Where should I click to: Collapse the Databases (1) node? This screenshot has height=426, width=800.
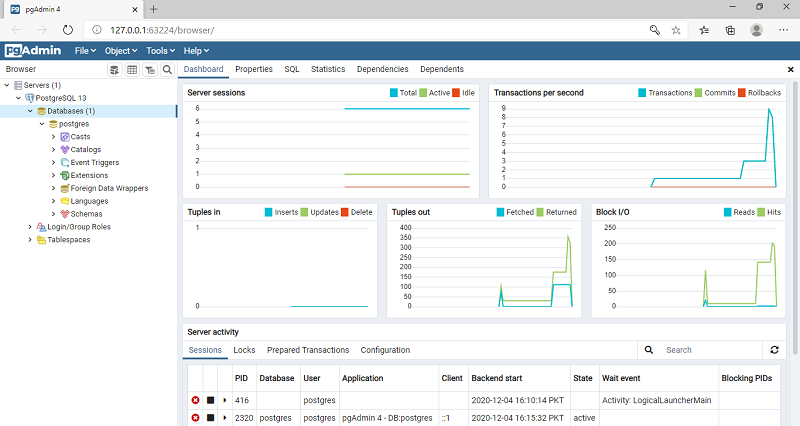point(30,111)
